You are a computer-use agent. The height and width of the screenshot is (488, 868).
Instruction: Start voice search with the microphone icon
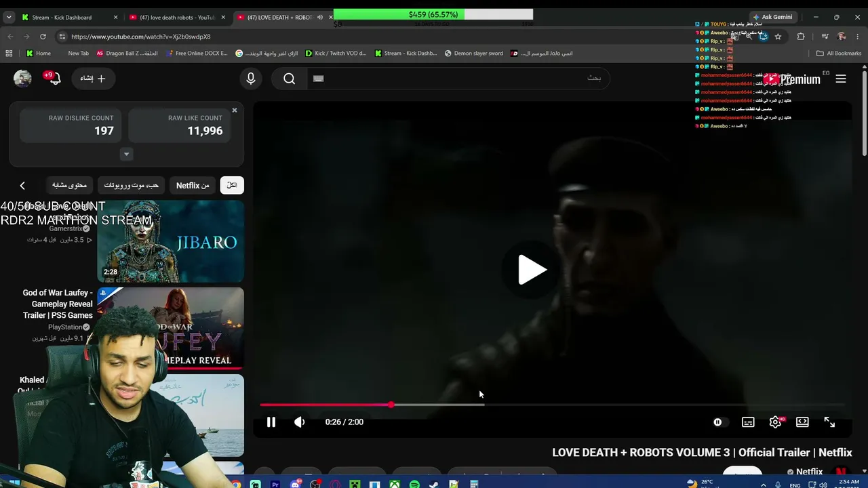pos(251,79)
